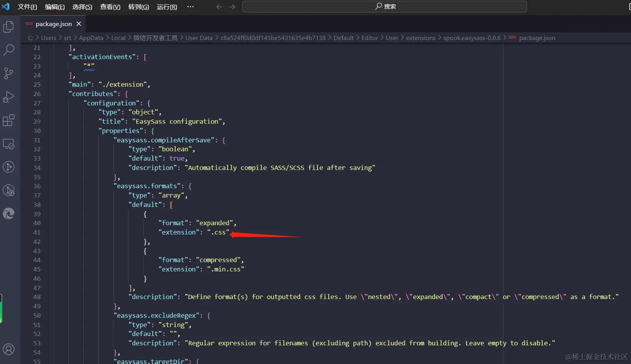Viewport: 631px width, 364px height.
Task: Close the package.json tab
Action: 79,24
